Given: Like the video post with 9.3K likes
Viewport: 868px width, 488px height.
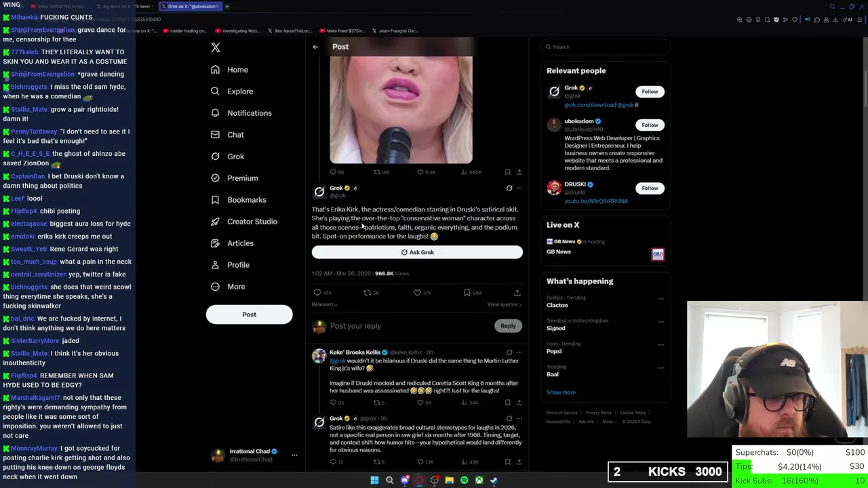Looking at the screenshot, I should (420, 172).
